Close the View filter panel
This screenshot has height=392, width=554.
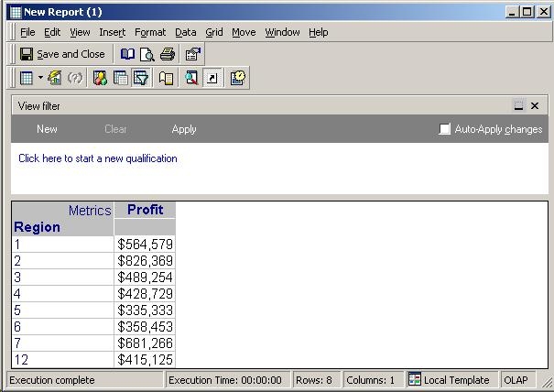click(536, 106)
